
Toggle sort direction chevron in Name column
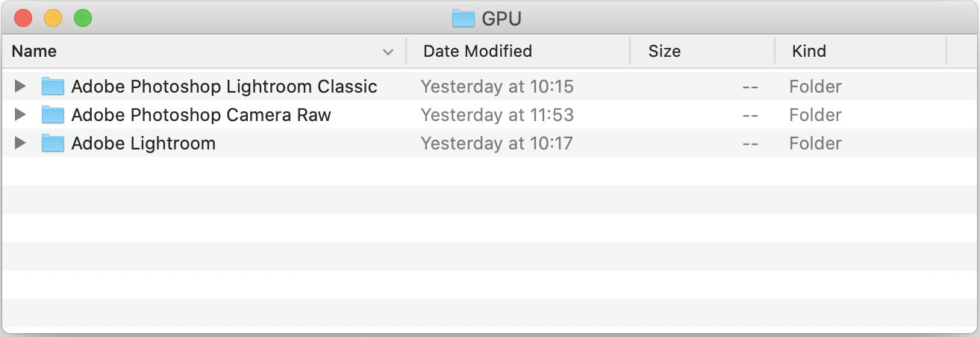(388, 52)
